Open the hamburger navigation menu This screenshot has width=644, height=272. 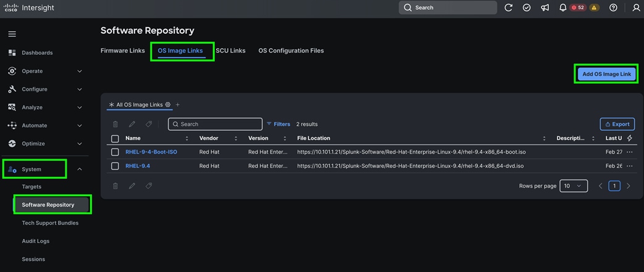coord(12,34)
